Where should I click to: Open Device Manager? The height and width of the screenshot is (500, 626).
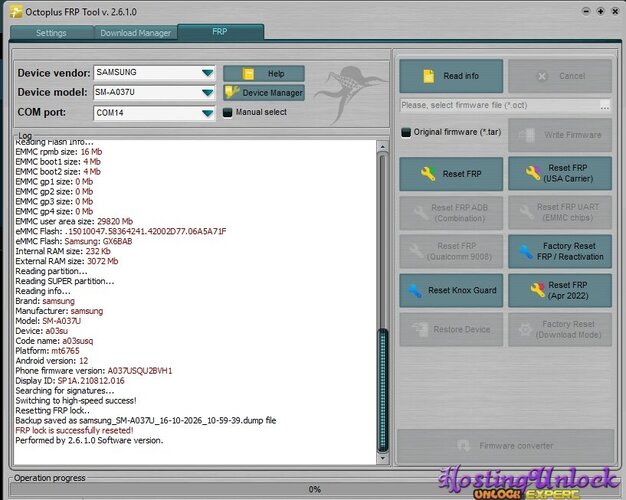click(263, 93)
